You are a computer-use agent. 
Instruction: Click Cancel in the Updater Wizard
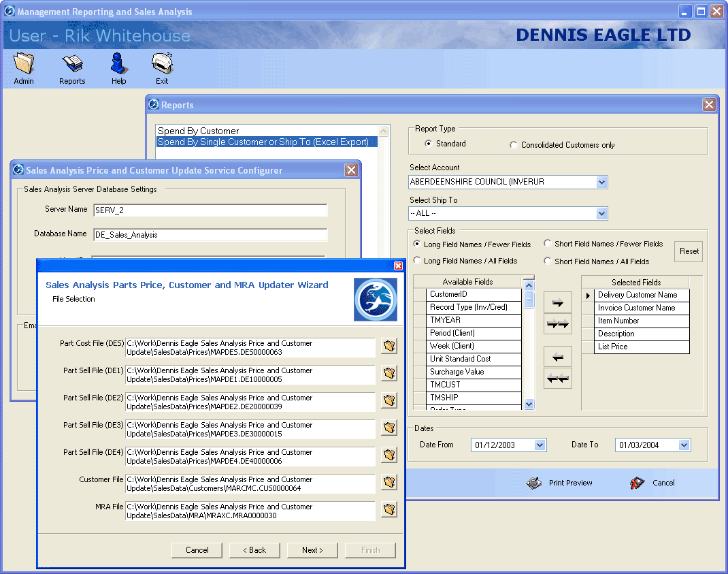(x=197, y=550)
